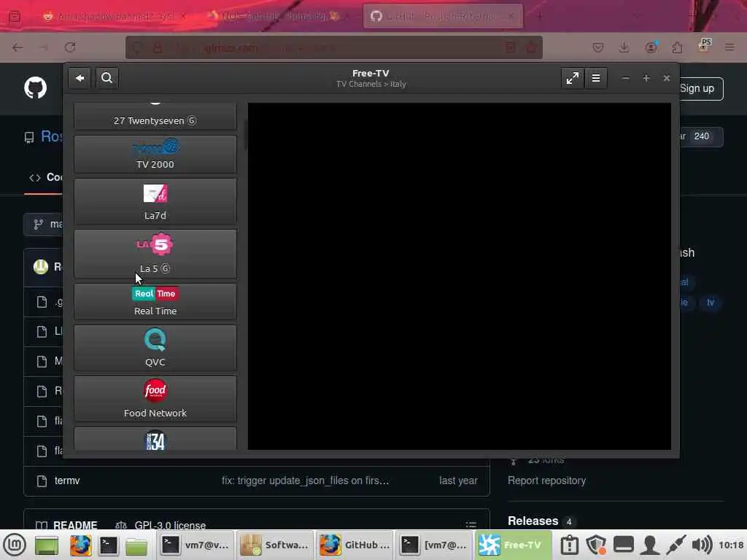
Task: Click the Firefox address bar
Action: [x=333, y=47]
